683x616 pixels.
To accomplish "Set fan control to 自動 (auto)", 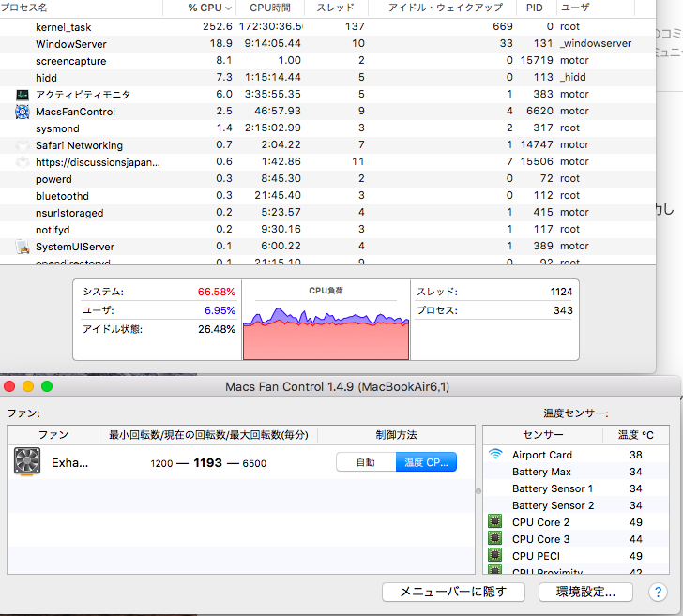I will click(366, 462).
